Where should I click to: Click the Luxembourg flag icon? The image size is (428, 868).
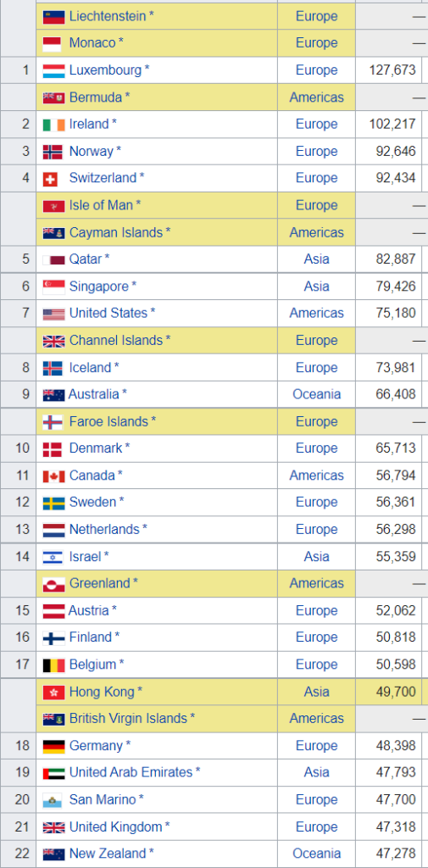coord(53,71)
